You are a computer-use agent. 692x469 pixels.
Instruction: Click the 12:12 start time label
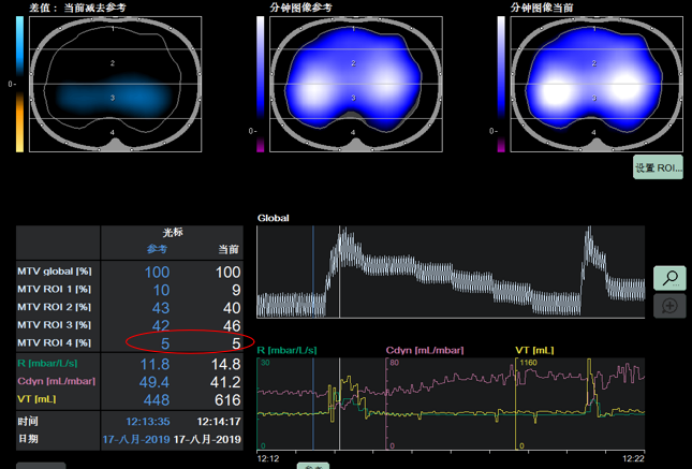(268, 459)
